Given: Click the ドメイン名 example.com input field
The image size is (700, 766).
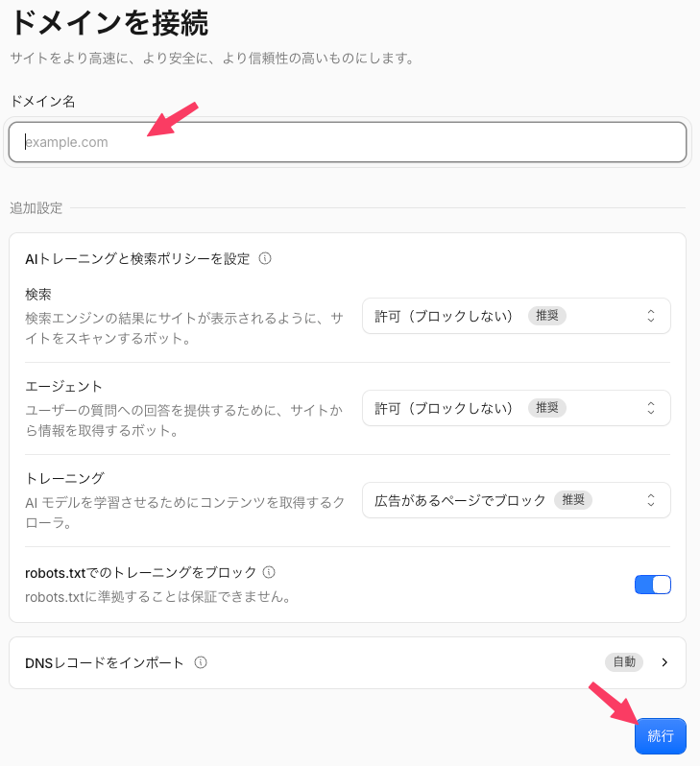Looking at the screenshot, I should click(x=348, y=142).
